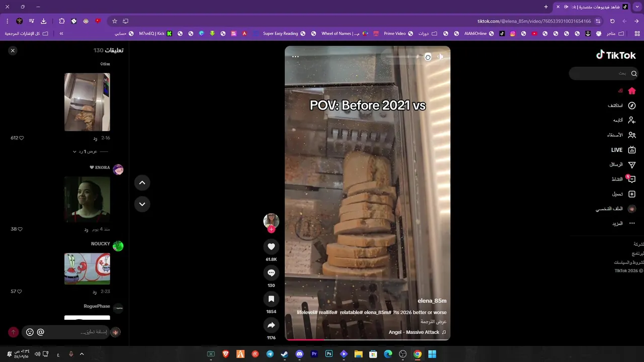Screen dimensions: 644x362
Task: Post the comment with the red arrow button
Action: [x=13, y=332]
